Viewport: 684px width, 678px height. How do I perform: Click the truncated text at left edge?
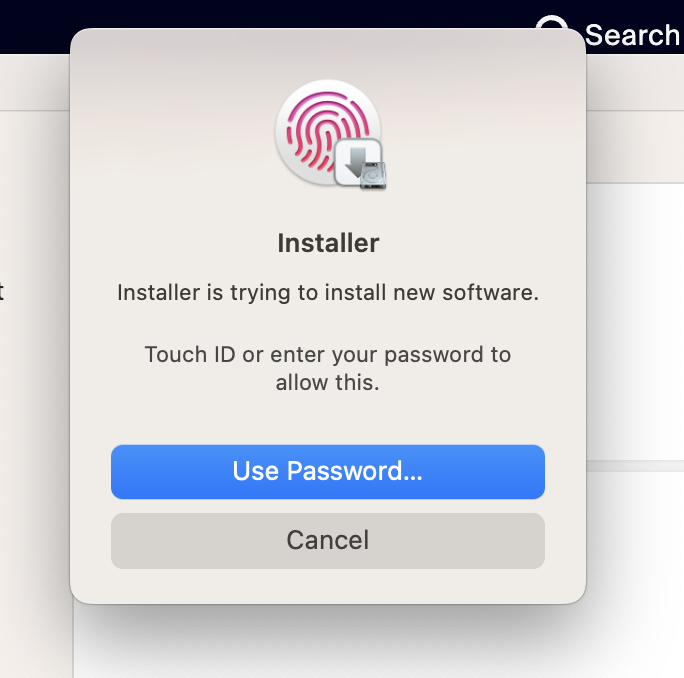coord(2,293)
